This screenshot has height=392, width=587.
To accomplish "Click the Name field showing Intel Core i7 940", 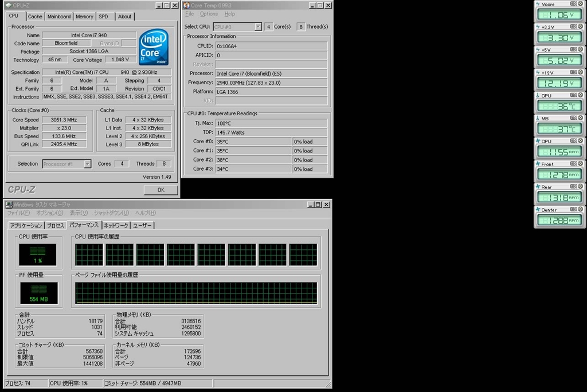I will tap(89, 35).
